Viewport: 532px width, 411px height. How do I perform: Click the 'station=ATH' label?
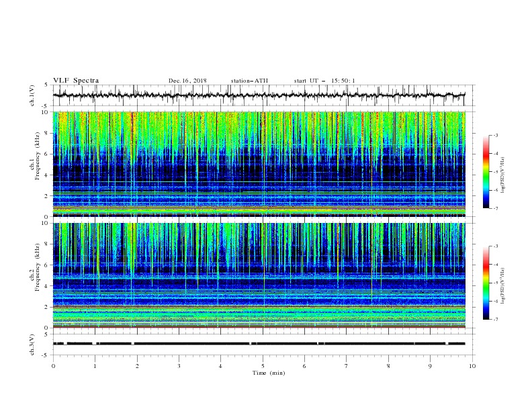point(249,81)
